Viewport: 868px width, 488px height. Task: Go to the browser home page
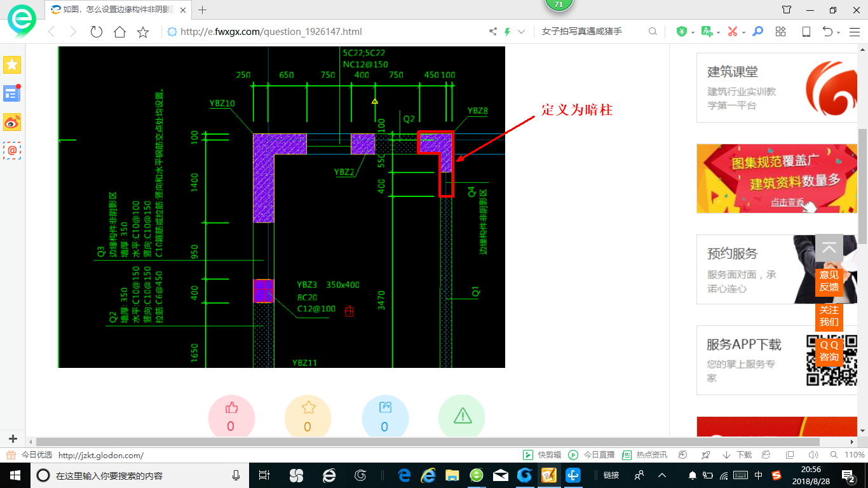(x=119, y=32)
